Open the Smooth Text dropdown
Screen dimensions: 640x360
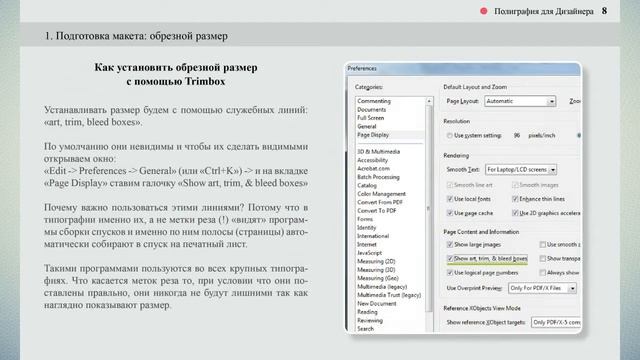[521, 169]
